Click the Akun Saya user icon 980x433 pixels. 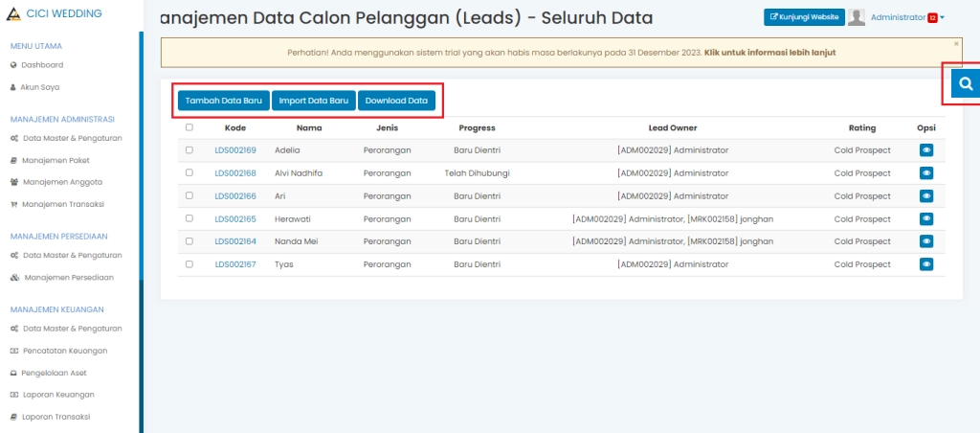(13, 87)
